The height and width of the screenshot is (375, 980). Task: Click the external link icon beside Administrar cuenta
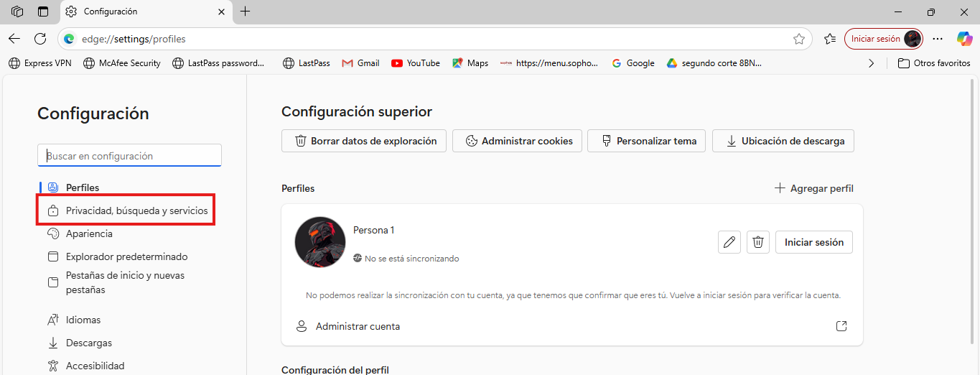coord(842,326)
